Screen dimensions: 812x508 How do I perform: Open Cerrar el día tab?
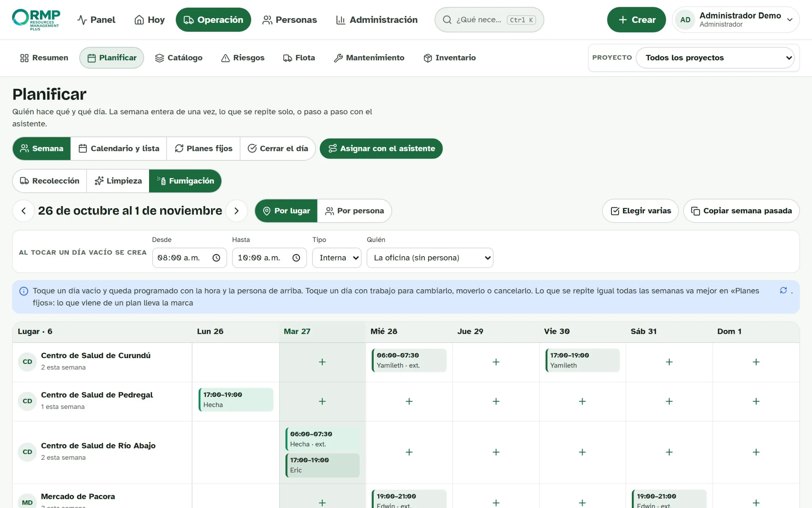pyautogui.click(x=278, y=148)
